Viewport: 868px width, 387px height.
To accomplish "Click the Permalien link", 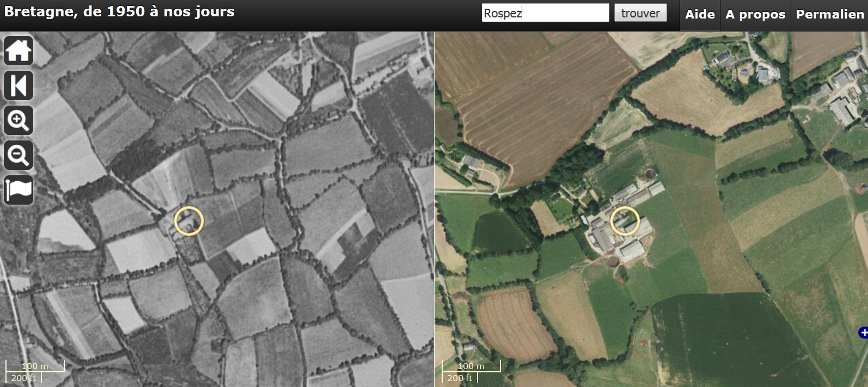I will coord(830,14).
